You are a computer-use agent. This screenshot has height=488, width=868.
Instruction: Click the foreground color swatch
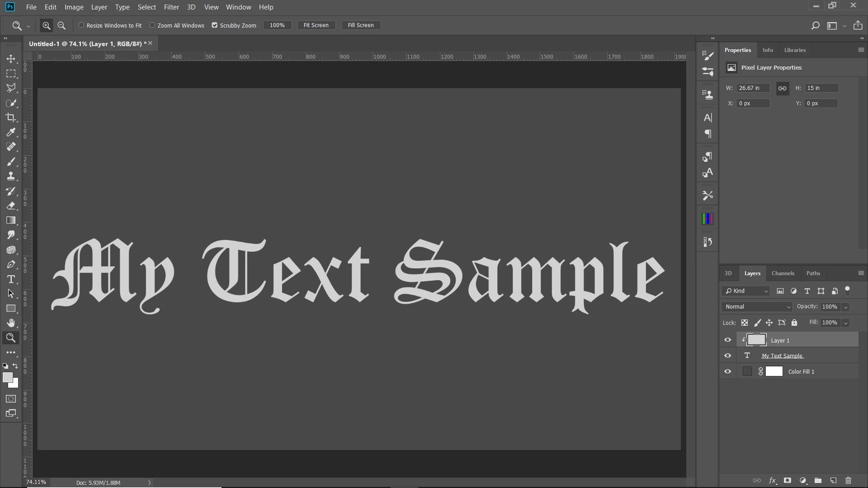click(7, 378)
